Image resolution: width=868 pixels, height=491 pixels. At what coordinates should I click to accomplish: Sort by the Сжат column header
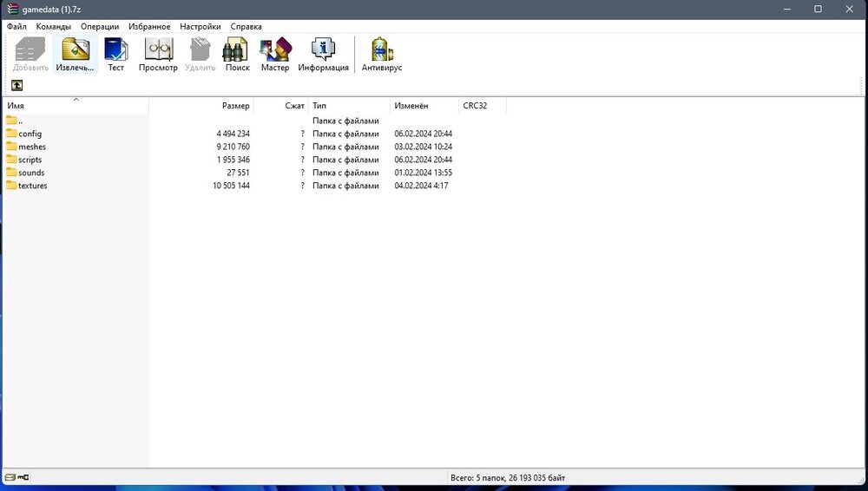[x=281, y=106]
